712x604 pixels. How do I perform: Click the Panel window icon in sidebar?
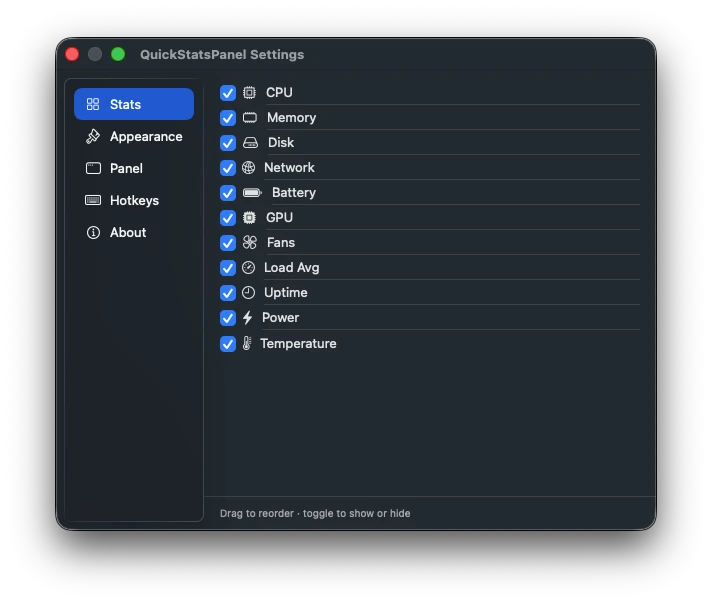coord(94,168)
